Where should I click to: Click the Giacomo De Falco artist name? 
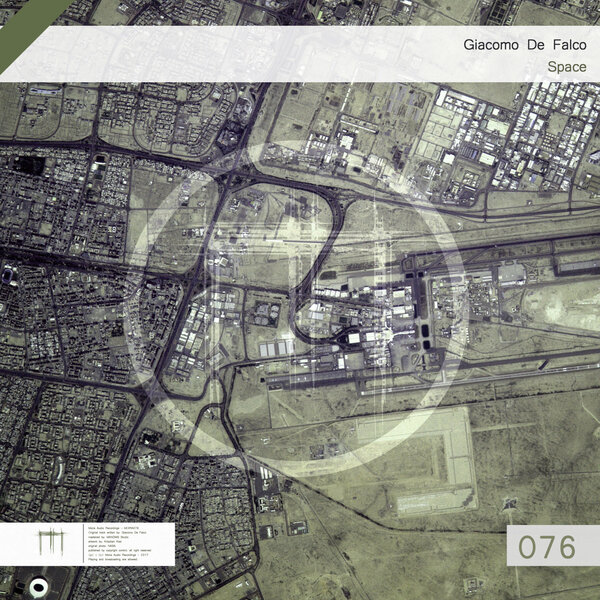[x=525, y=45]
